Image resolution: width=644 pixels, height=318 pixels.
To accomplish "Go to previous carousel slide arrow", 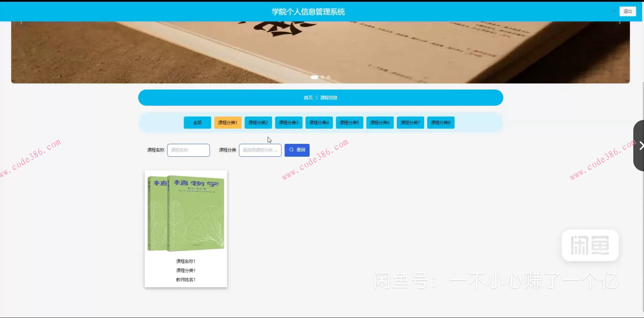I will [21, 23].
